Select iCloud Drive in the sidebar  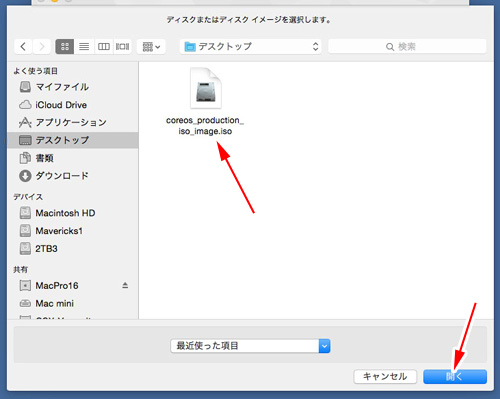point(72,105)
